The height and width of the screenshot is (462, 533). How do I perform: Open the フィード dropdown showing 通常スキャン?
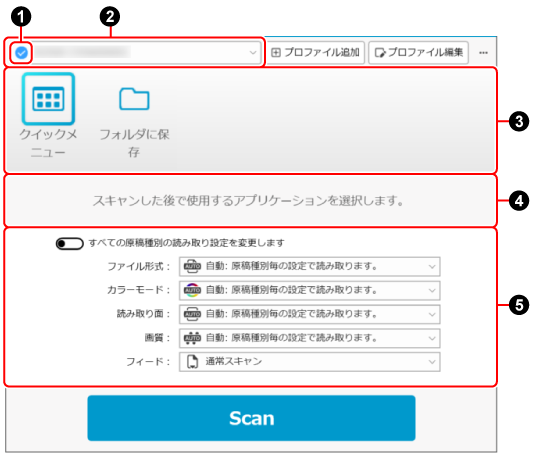pos(309,362)
